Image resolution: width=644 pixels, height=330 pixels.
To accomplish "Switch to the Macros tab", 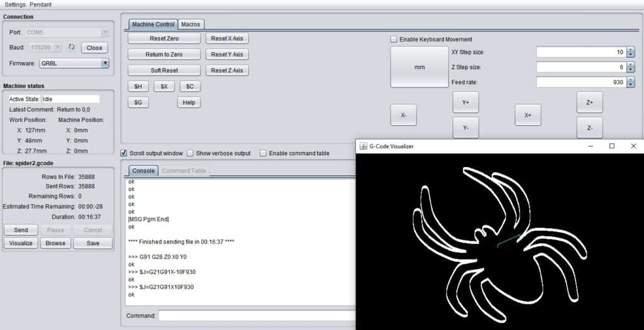I will tap(191, 25).
